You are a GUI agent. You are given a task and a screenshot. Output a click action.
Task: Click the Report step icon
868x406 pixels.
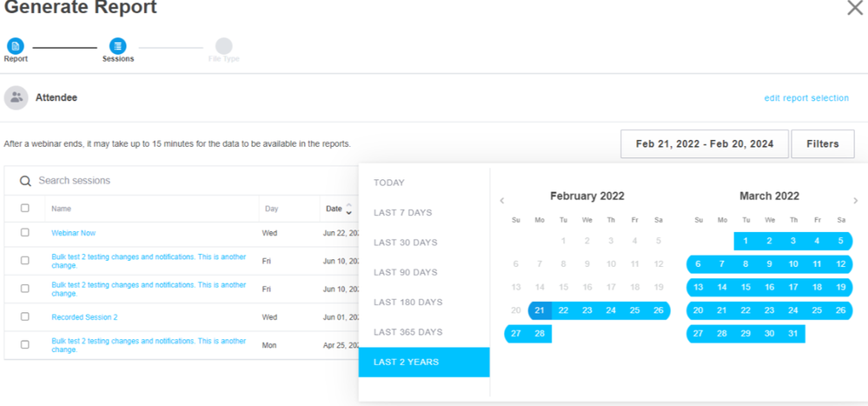(16, 46)
